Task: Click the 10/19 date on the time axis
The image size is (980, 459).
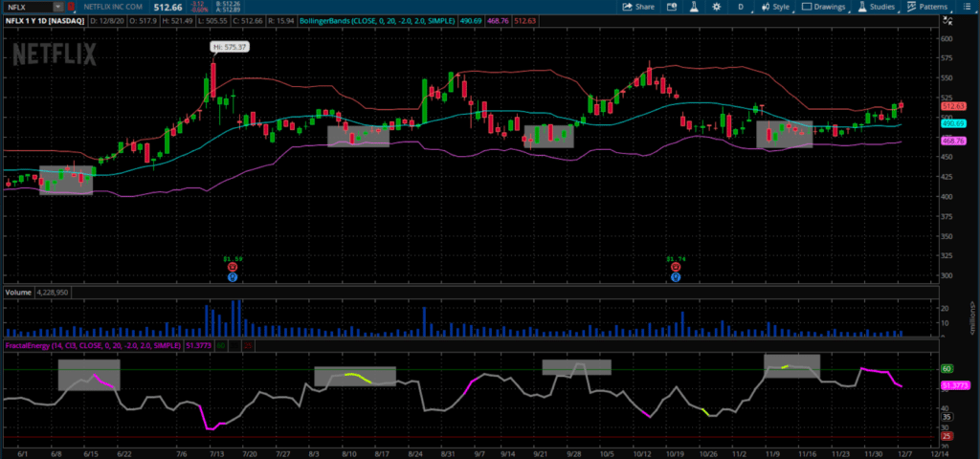Action: 675,454
